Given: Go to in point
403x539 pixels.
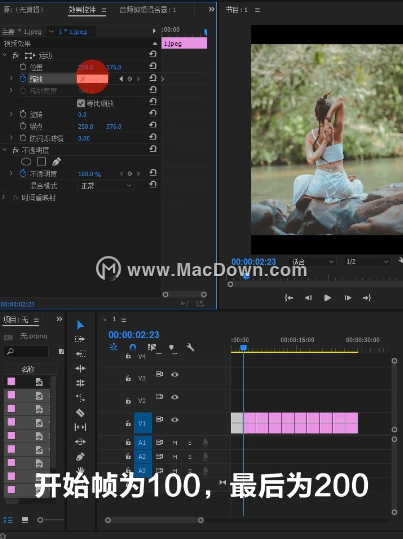Looking at the screenshot, I should pos(288,298).
